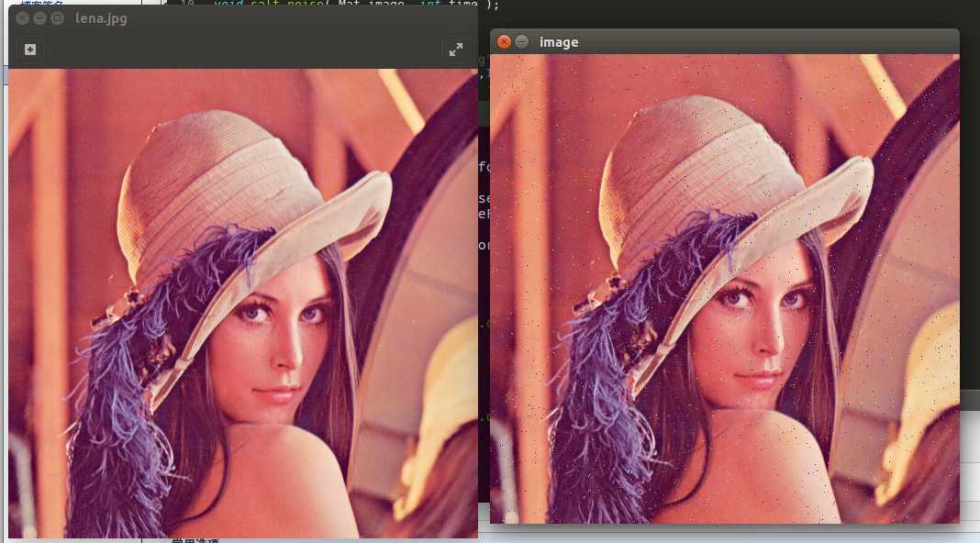Enter fullscreen with the expand arrows icon
The image size is (980, 543).
coord(456,50)
